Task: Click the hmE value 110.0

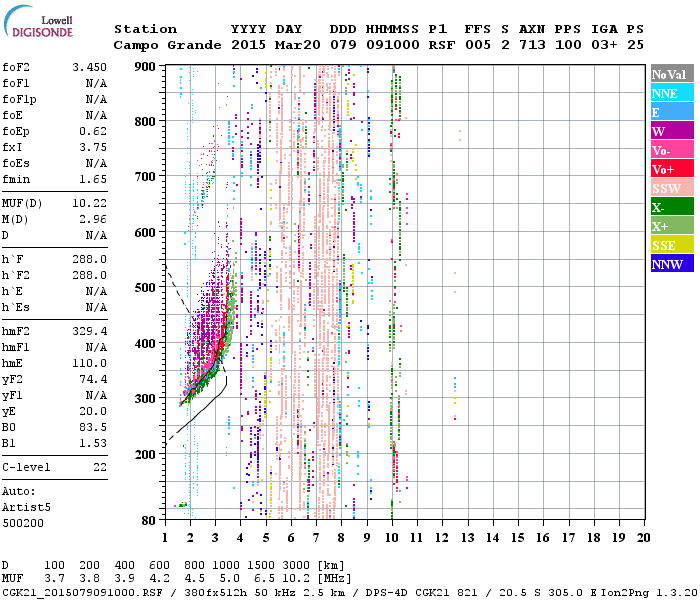Action: coord(89,364)
